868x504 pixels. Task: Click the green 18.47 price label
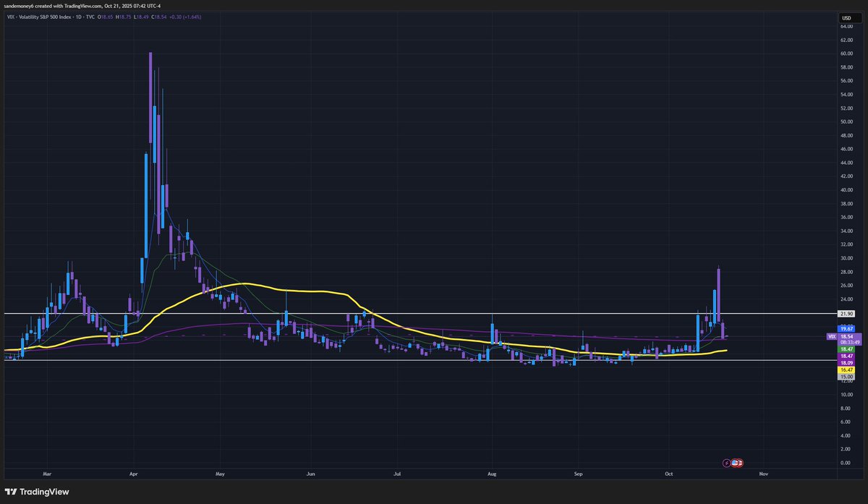point(846,349)
